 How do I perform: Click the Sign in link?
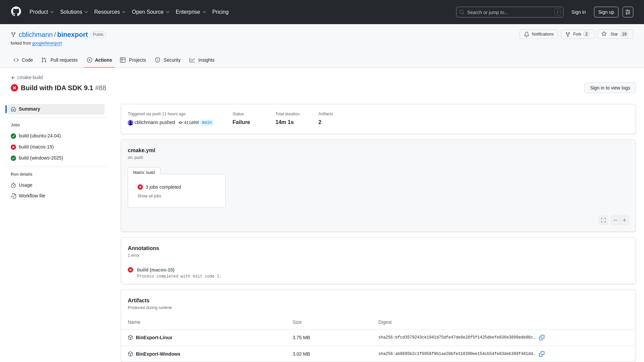pos(579,12)
